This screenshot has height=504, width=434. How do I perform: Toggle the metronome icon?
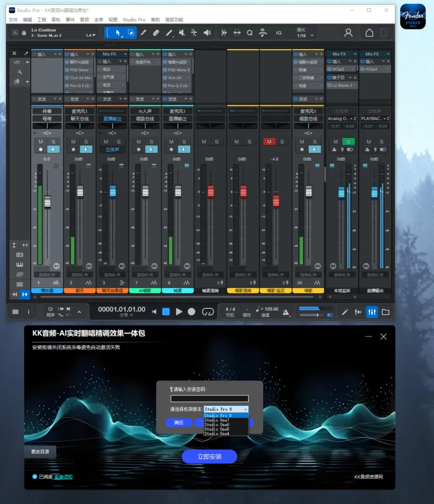pyautogui.click(x=286, y=312)
